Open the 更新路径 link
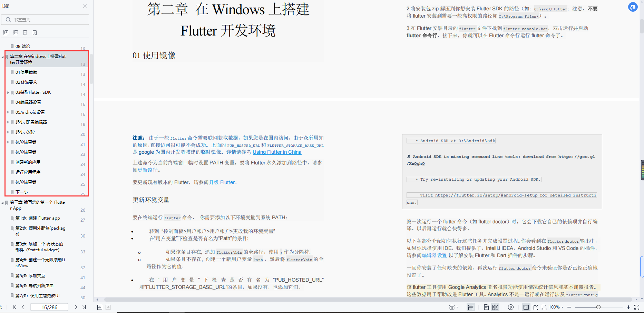 [148, 170]
